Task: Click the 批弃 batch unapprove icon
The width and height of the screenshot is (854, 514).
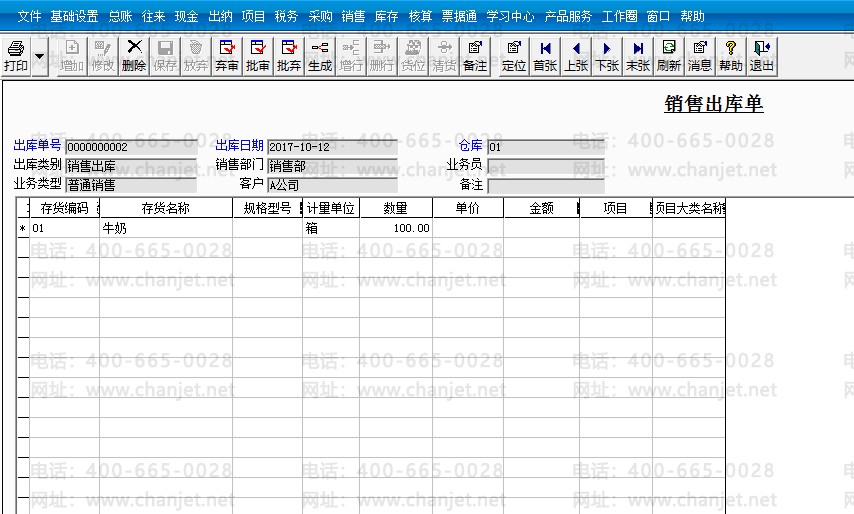Action: 289,57
